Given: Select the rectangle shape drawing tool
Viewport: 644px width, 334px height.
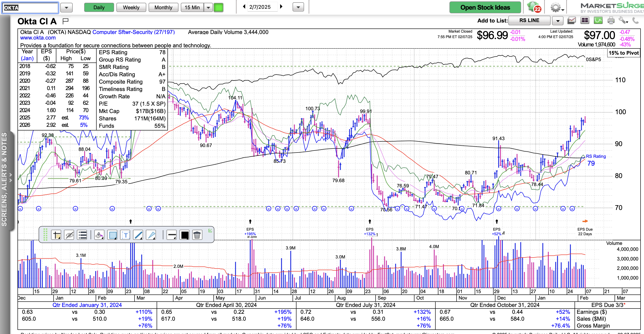Looking at the screenshot, I should click(x=112, y=235).
